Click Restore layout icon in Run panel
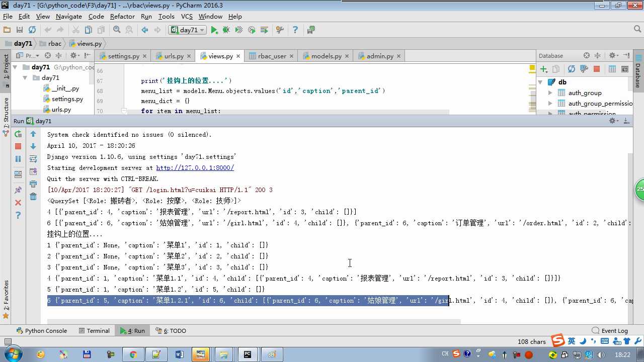 click(18, 174)
